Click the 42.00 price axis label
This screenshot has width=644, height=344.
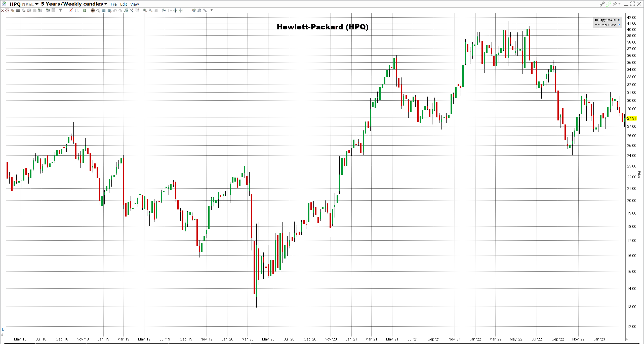point(631,17)
